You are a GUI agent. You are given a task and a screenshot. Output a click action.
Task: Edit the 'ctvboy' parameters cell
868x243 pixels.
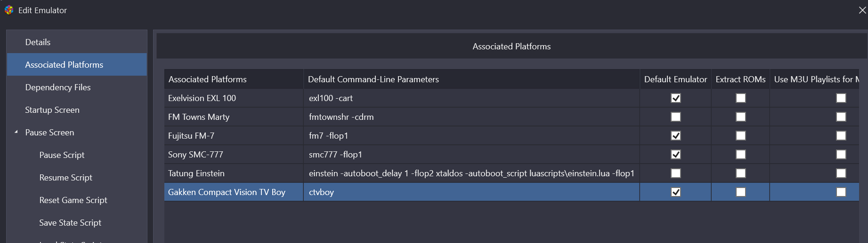coord(471,192)
